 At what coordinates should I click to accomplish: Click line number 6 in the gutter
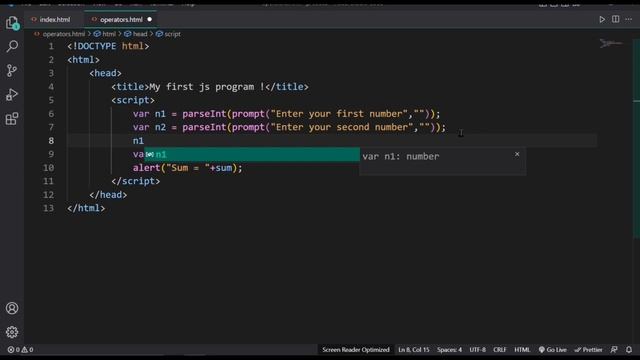tap(51, 114)
